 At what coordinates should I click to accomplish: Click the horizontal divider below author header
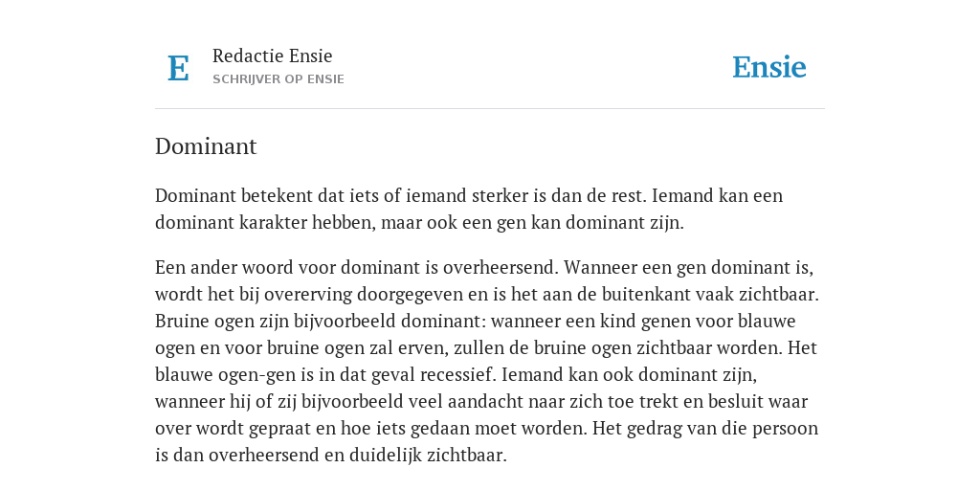tap(490, 109)
